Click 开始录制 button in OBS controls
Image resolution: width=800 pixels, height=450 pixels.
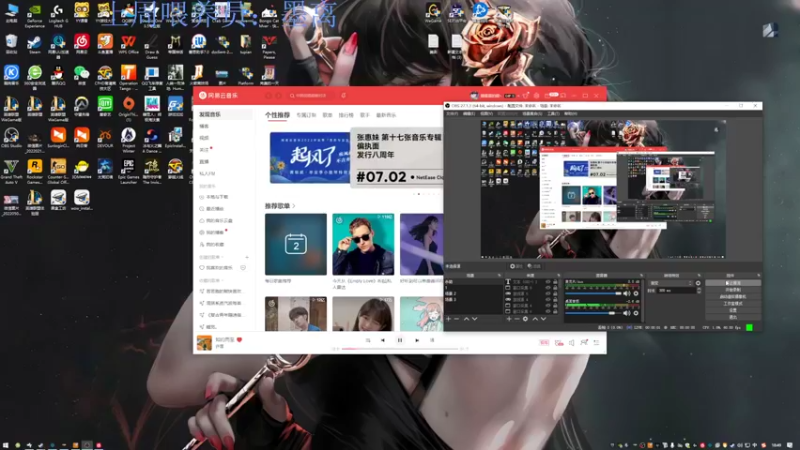(733, 290)
